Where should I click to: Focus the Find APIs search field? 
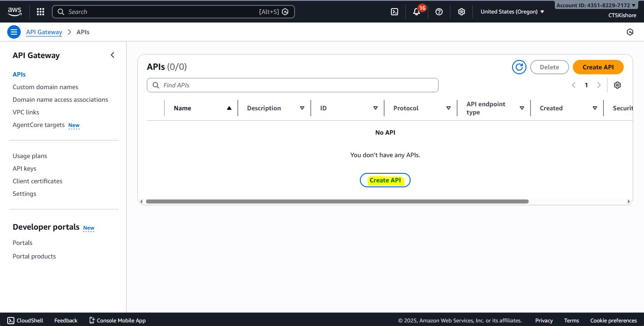293,85
